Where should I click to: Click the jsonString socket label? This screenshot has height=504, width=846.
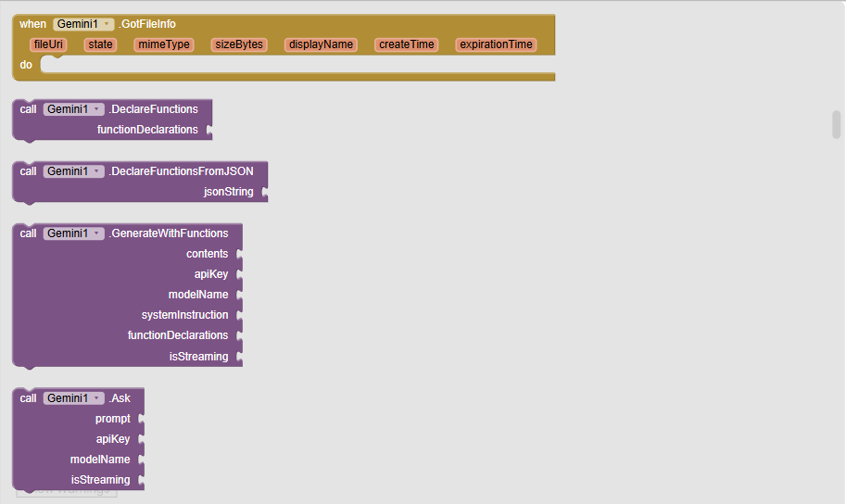point(228,192)
